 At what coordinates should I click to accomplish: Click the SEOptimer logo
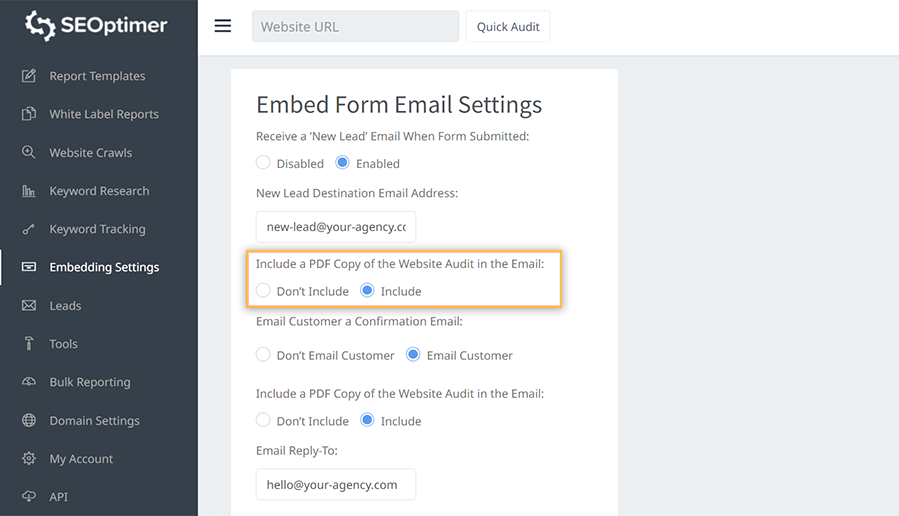click(97, 26)
